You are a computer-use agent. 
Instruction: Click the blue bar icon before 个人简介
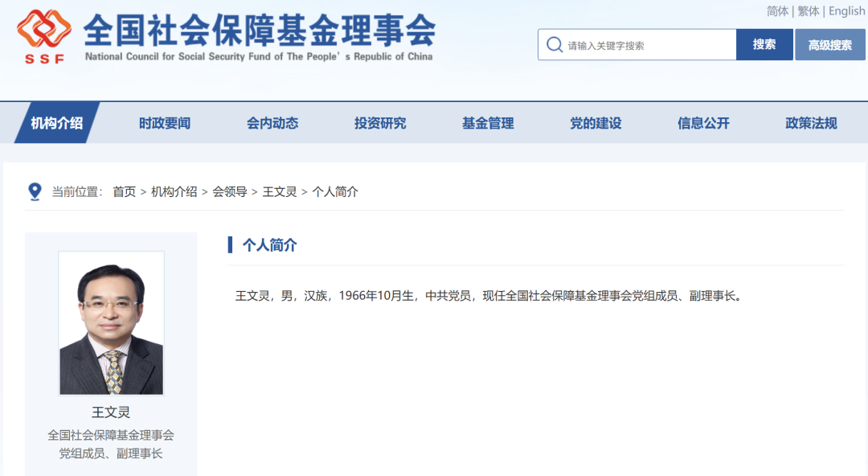[x=231, y=244]
